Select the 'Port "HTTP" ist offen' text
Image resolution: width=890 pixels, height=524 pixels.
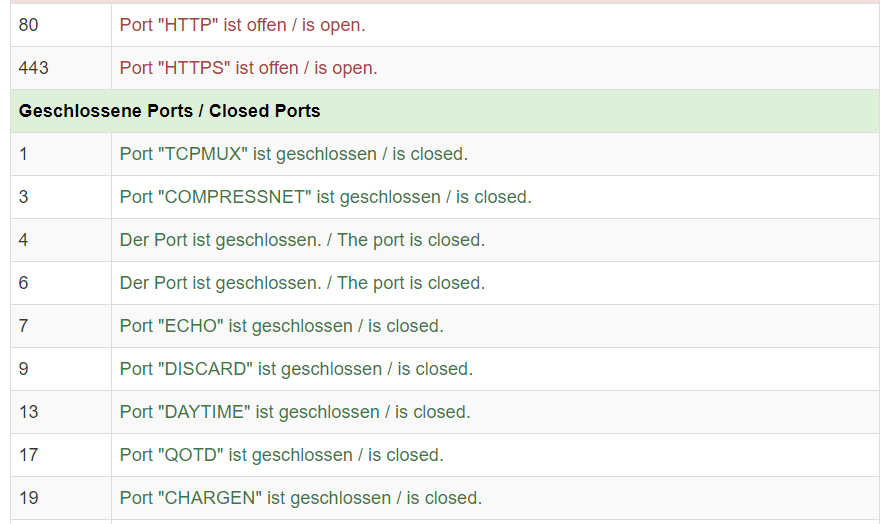[x=203, y=25]
